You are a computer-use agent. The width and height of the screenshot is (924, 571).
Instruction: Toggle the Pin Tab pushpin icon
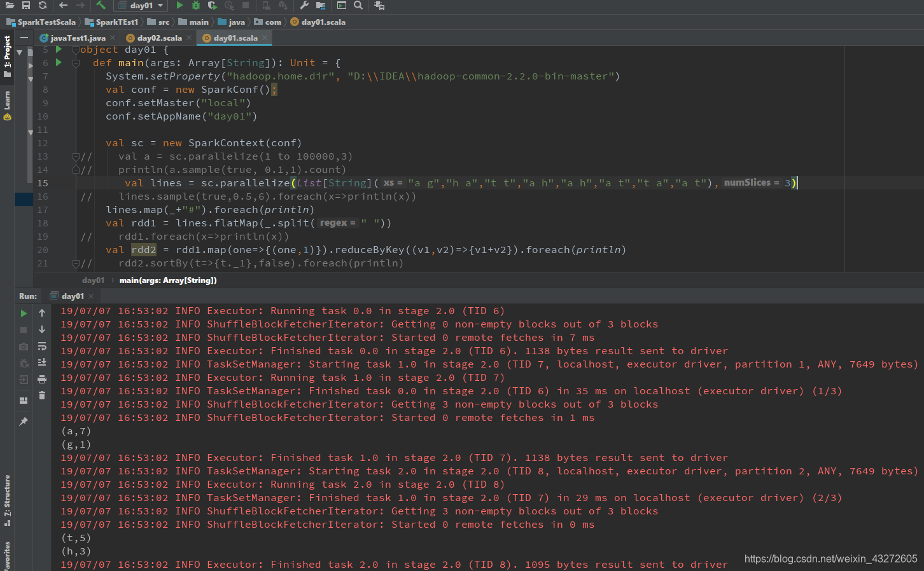tap(24, 422)
